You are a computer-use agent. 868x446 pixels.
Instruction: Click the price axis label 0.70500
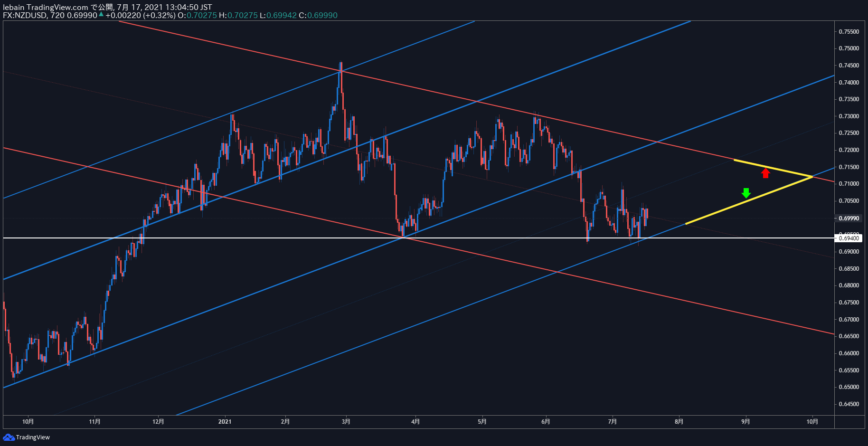849,201
